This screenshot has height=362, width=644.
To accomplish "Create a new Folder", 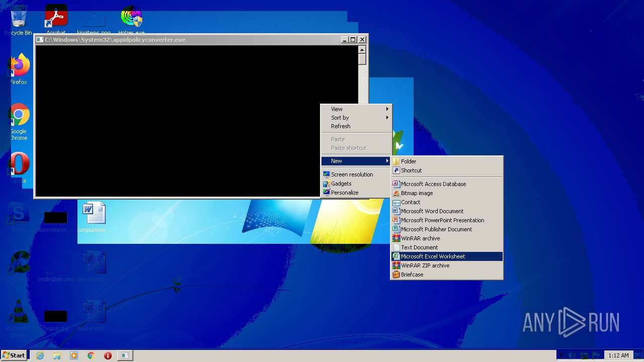I will [447, 161].
